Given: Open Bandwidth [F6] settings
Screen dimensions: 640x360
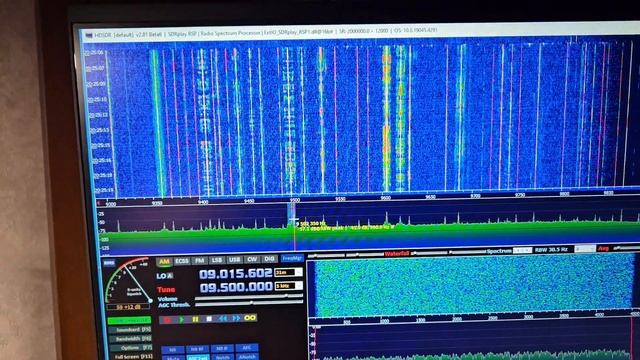Looking at the screenshot, I should (131, 339).
